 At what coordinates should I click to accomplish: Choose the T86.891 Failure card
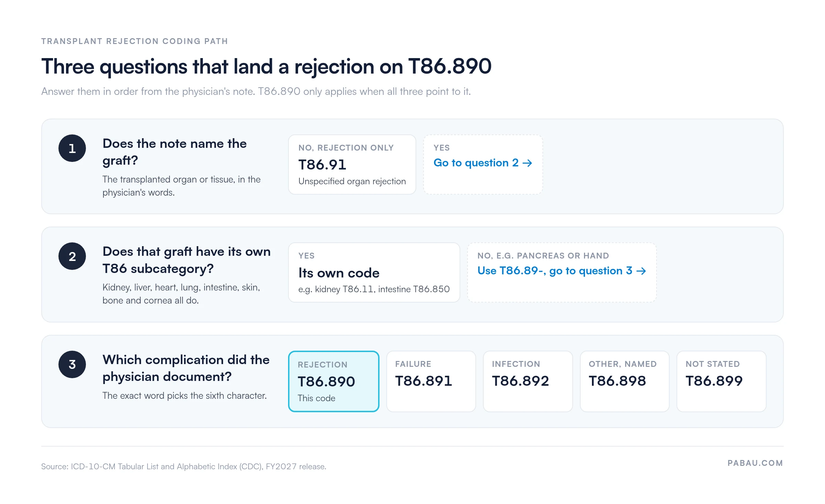[431, 381]
